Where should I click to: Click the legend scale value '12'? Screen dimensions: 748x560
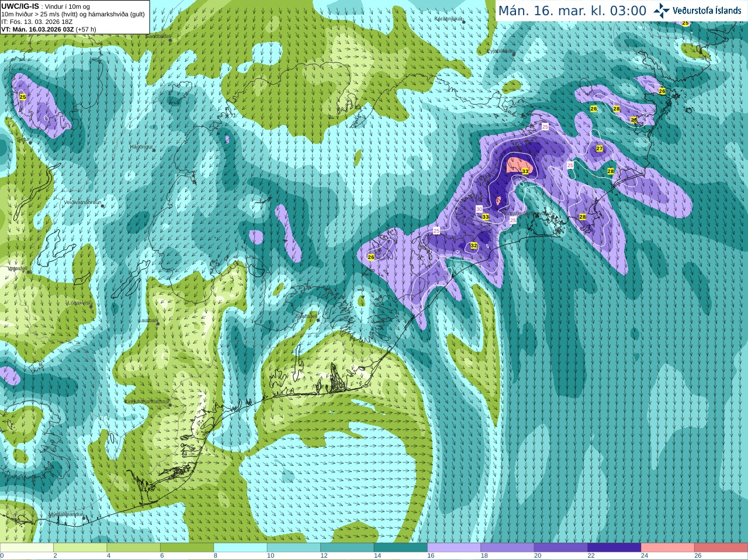pos(324,556)
